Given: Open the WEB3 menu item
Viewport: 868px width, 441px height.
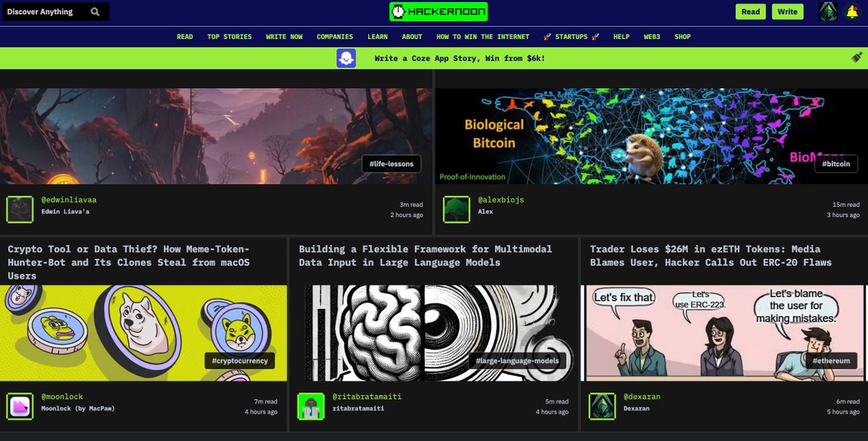Looking at the screenshot, I should 652,37.
